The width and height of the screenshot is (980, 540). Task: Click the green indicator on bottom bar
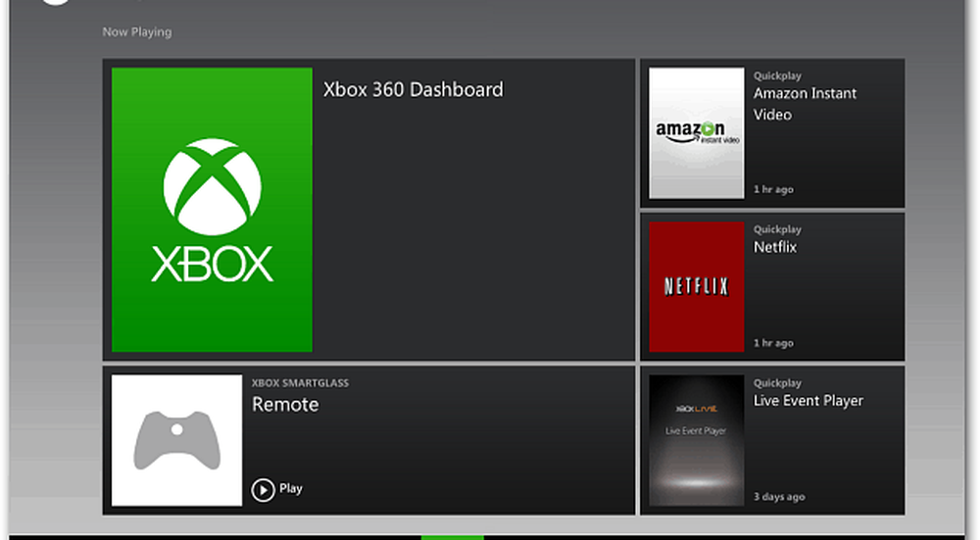(452, 536)
